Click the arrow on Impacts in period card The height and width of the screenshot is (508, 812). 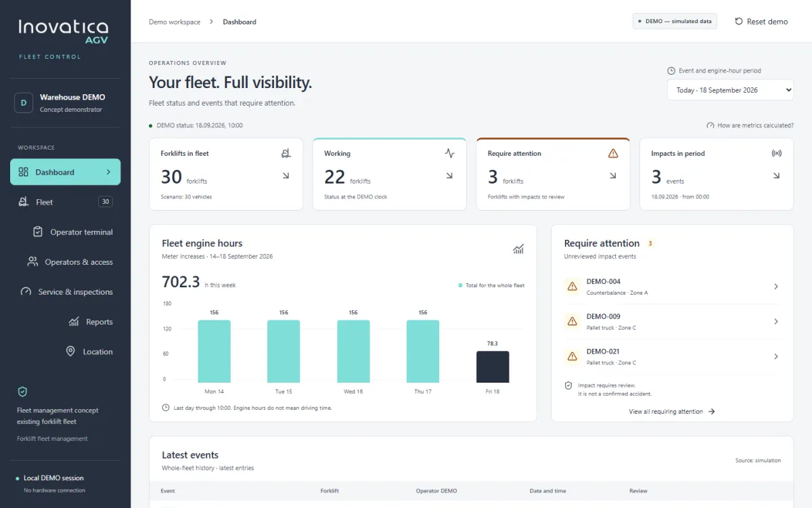point(777,175)
